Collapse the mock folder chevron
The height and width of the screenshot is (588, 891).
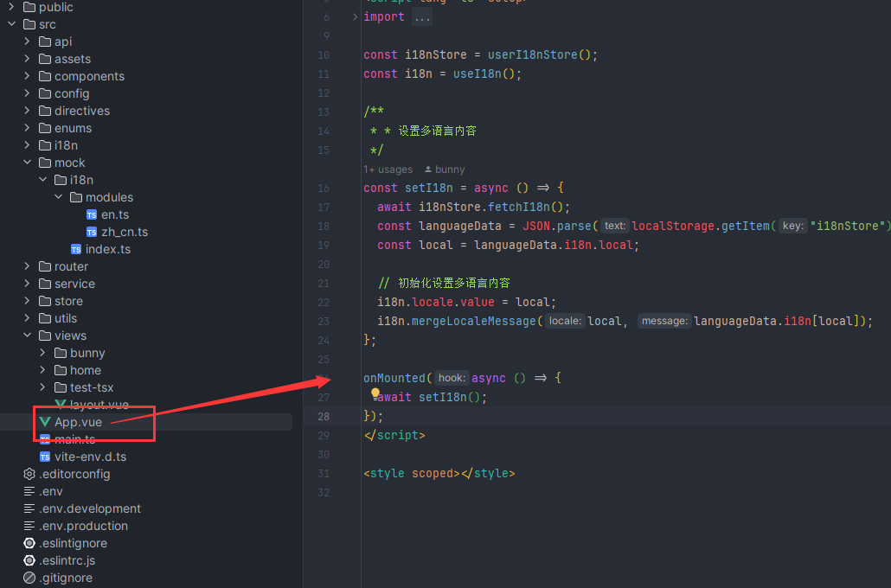(x=28, y=163)
